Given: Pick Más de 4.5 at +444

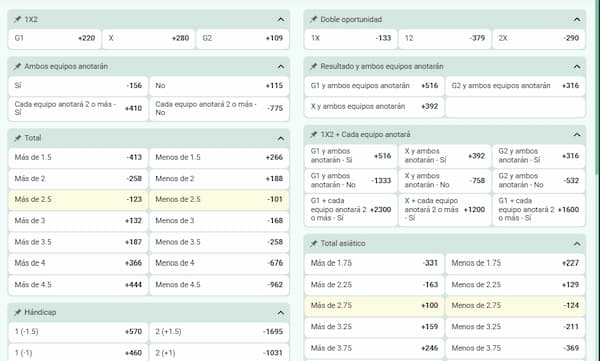Looking at the screenshot, I should [78, 285].
